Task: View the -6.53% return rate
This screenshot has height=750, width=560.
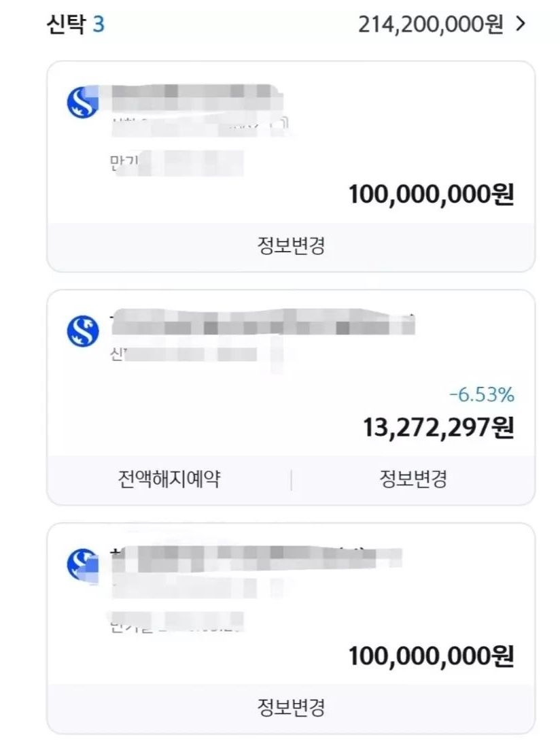Action: coord(482,395)
